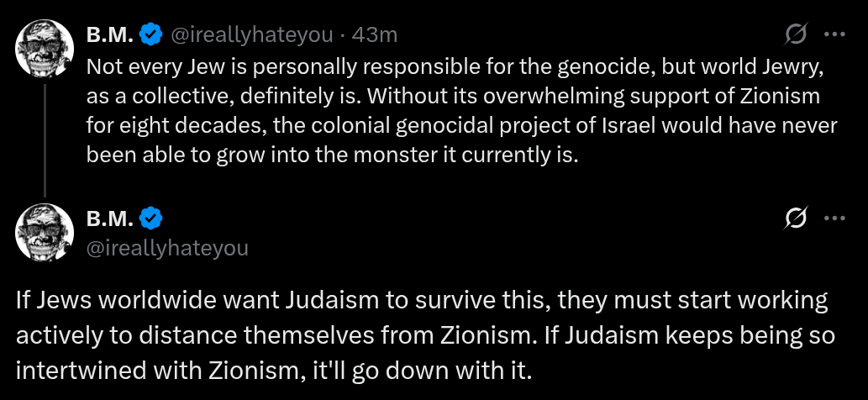Open Grok explain icon on first post

point(795,34)
